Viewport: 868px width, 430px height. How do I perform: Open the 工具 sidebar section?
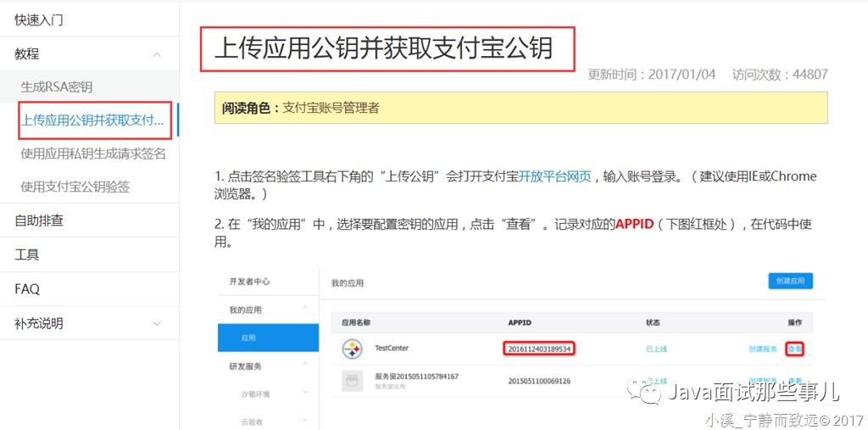point(26,255)
